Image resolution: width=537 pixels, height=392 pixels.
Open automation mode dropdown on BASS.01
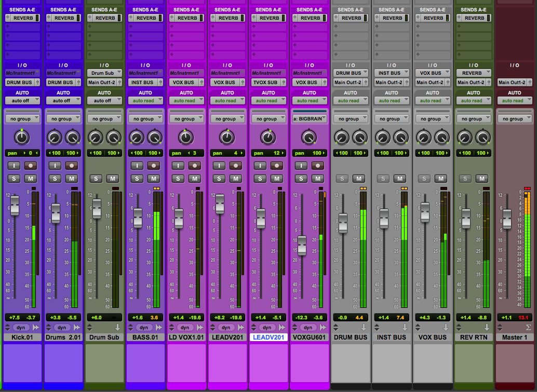click(x=144, y=101)
